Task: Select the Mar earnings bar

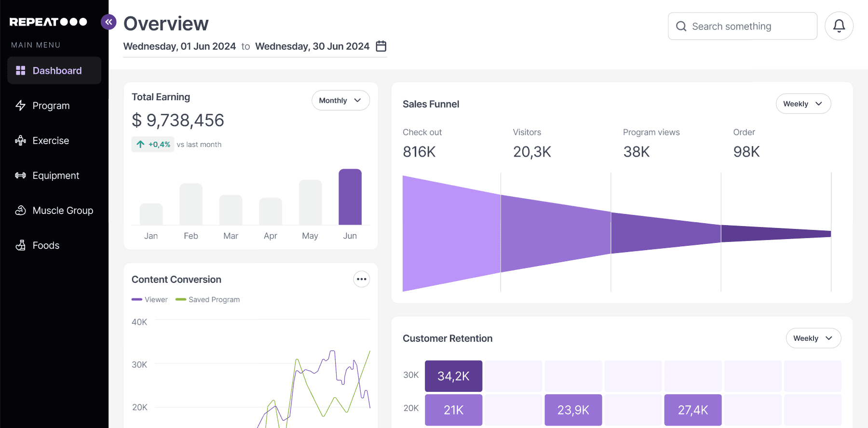Action: pyautogui.click(x=231, y=210)
